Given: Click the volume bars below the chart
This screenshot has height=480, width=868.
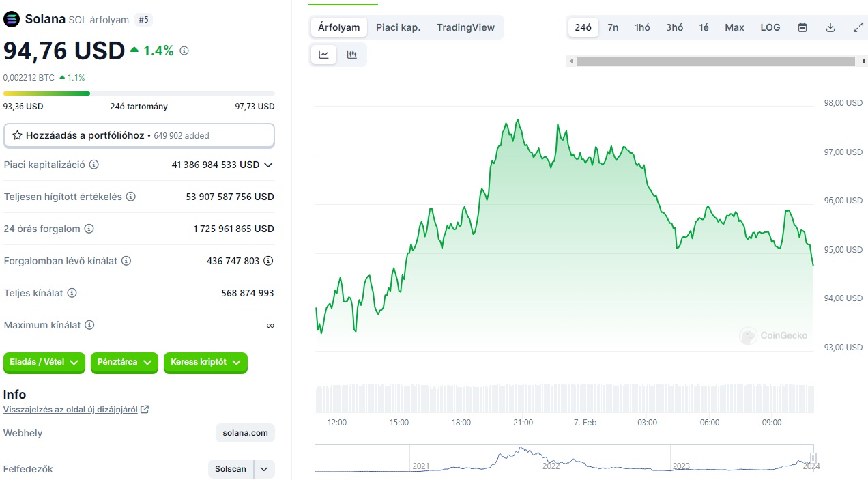Looking at the screenshot, I should pos(564,398).
